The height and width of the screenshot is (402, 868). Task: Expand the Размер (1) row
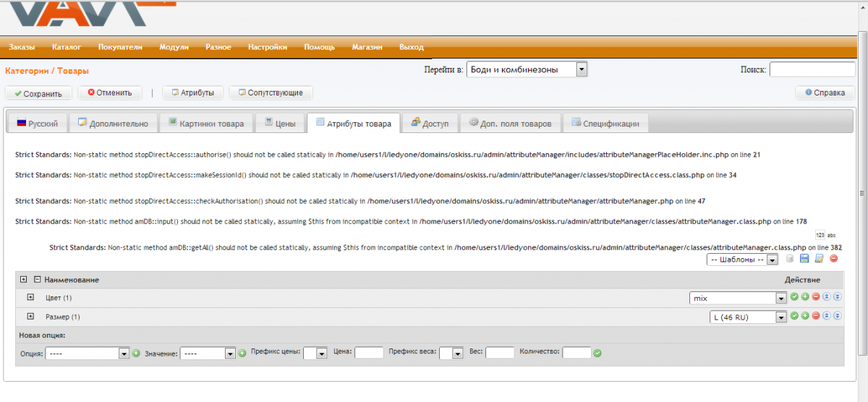30,316
